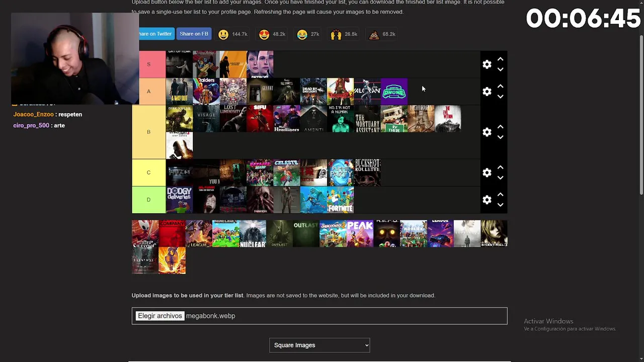Open settings gear for the D tier row
Image resolution: width=644 pixels, height=362 pixels.
point(487,200)
